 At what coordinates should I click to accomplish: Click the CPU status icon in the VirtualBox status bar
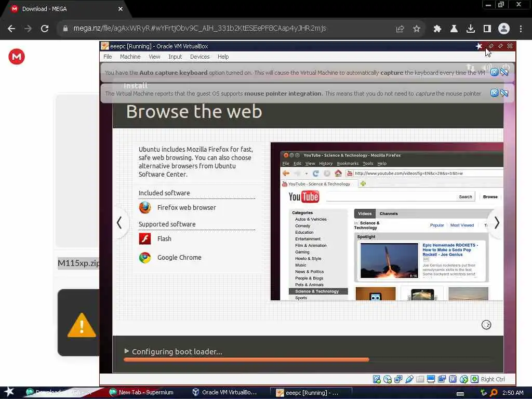point(453,379)
